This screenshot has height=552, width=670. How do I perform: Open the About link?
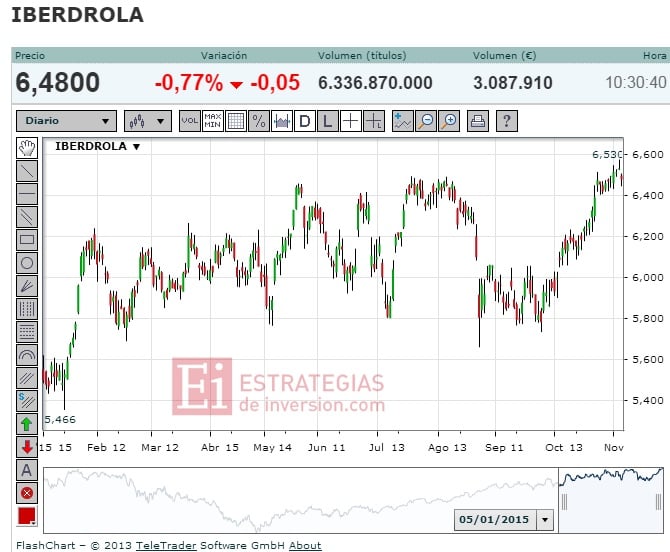point(305,546)
